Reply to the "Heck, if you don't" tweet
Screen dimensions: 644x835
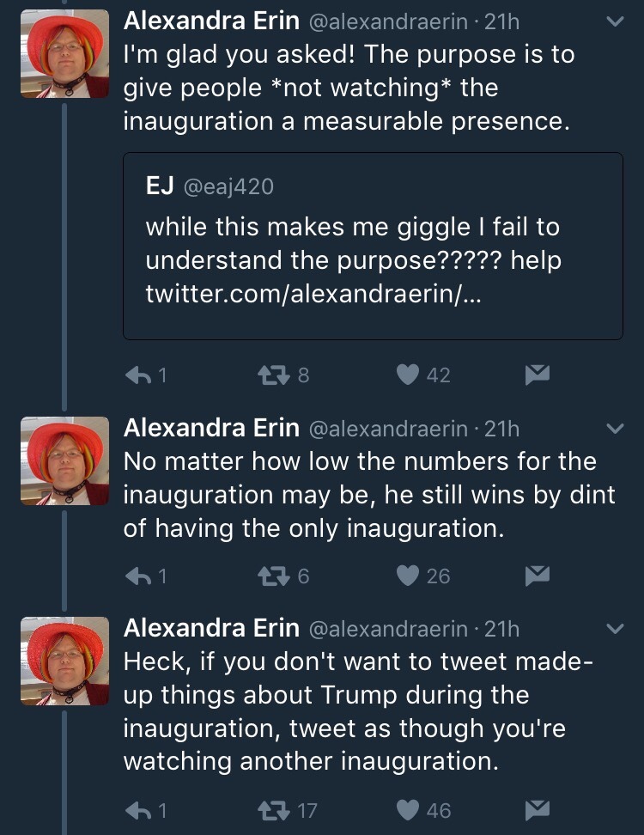[x=140, y=809]
